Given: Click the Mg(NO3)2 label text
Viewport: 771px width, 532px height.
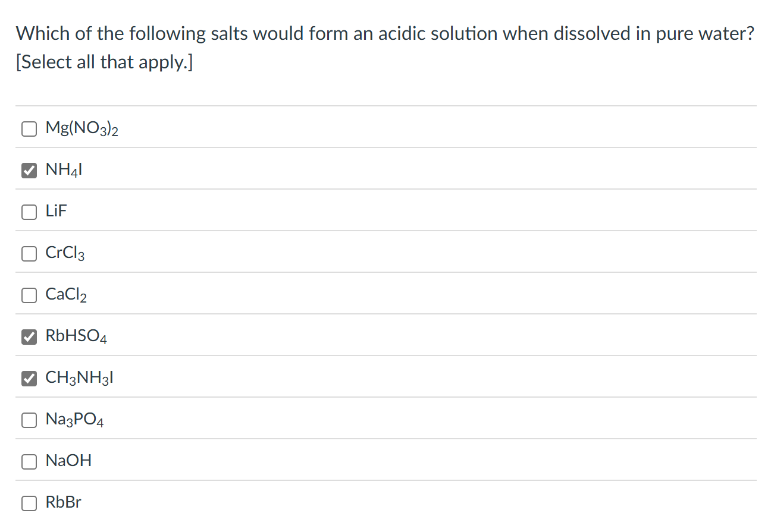Looking at the screenshot, I should click(x=82, y=128).
